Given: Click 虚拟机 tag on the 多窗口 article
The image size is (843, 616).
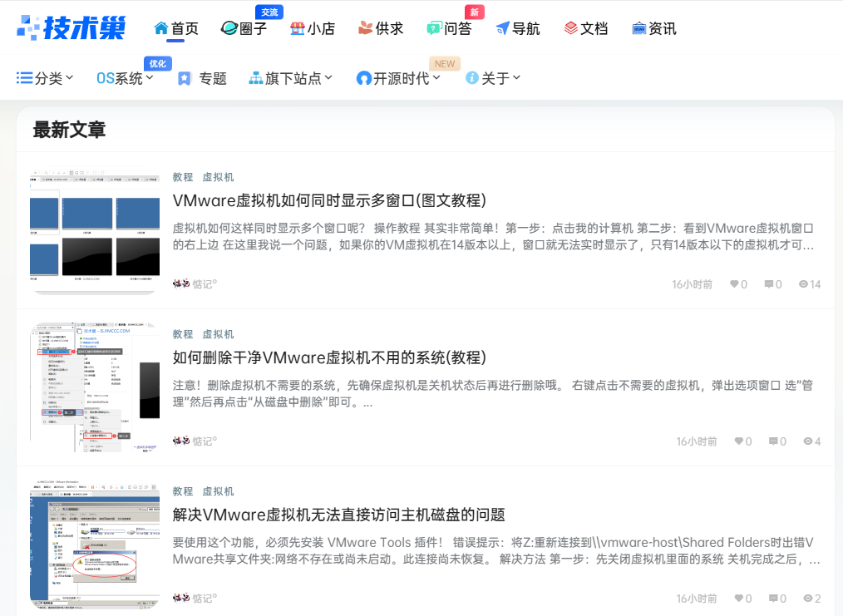Looking at the screenshot, I should click(218, 177).
